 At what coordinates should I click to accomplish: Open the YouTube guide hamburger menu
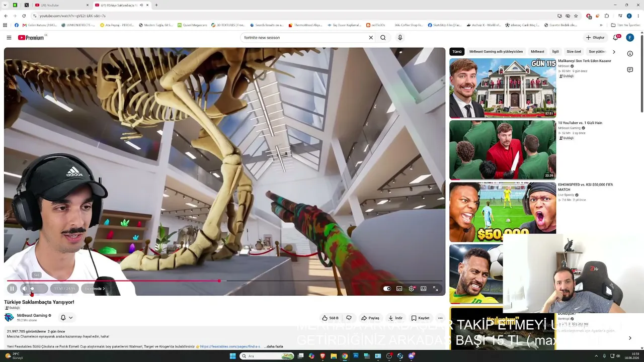(x=9, y=38)
